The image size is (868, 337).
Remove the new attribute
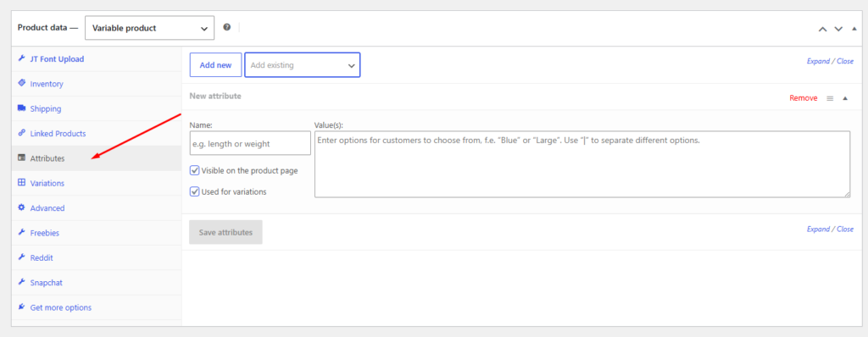(x=804, y=98)
